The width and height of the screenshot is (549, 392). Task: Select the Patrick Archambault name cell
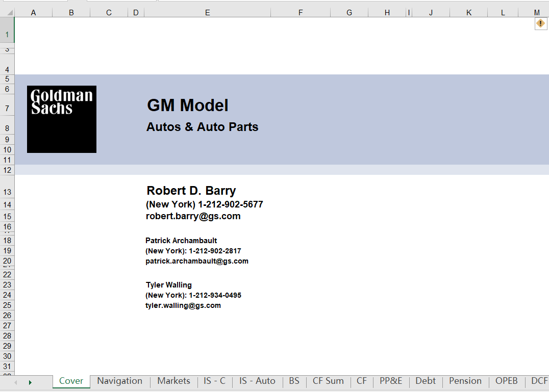pos(181,241)
